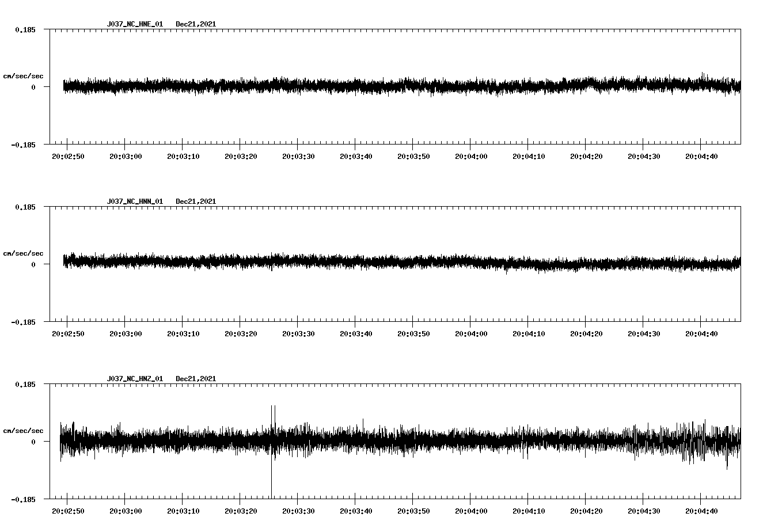Image resolution: width=782 pixels, height=532 pixels.
Task: Click the 20:04:20 time label under the HNE plot
Action: (x=586, y=157)
